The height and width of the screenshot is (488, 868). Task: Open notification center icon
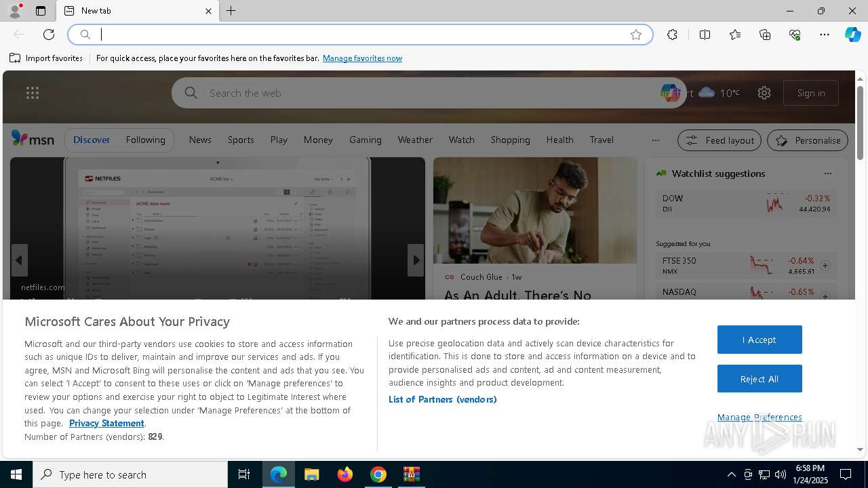click(x=846, y=474)
